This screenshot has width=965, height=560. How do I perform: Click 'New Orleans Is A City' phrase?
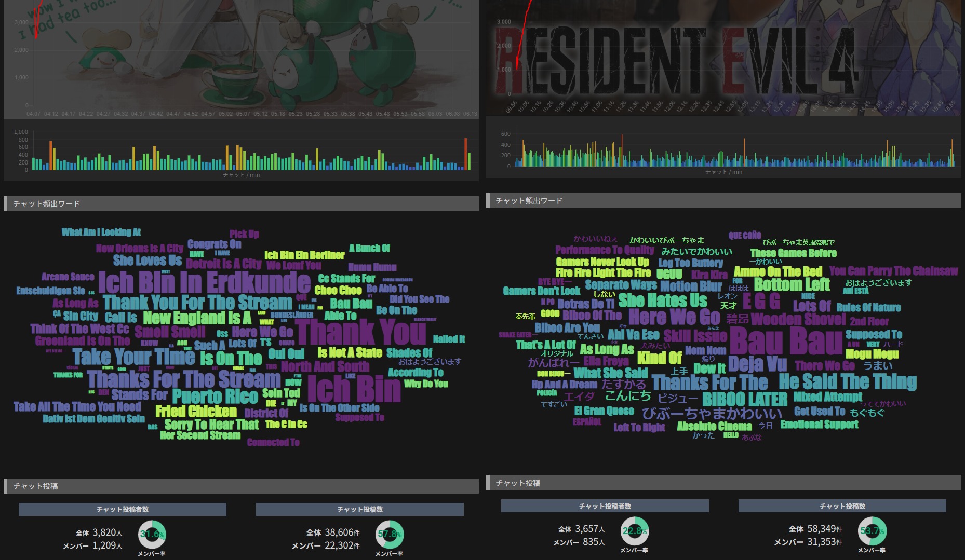[x=140, y=248]
